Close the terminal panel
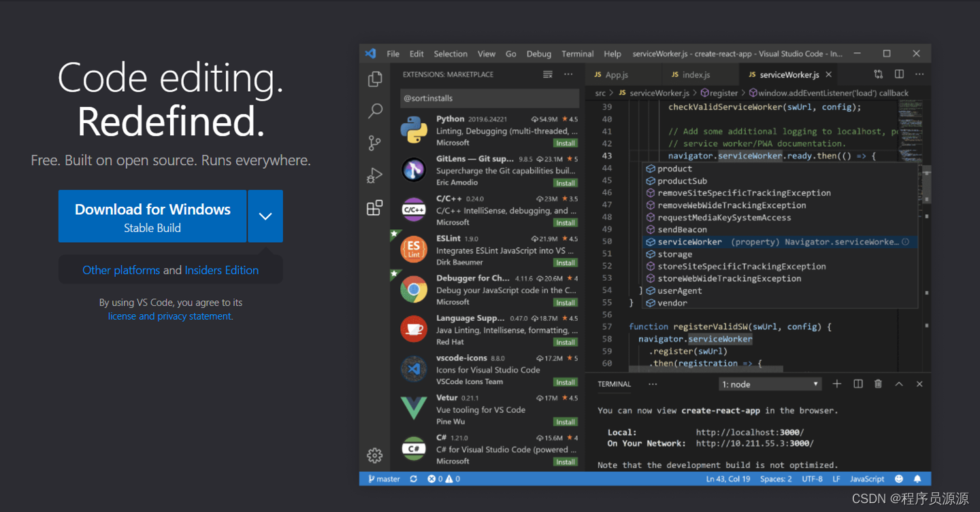Screen dimensions: 980x512 (x=919, y=384)
